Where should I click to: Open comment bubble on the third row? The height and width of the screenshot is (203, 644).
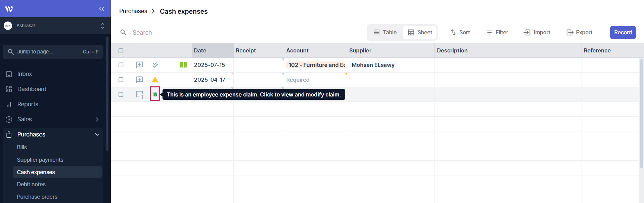(139, 94)
